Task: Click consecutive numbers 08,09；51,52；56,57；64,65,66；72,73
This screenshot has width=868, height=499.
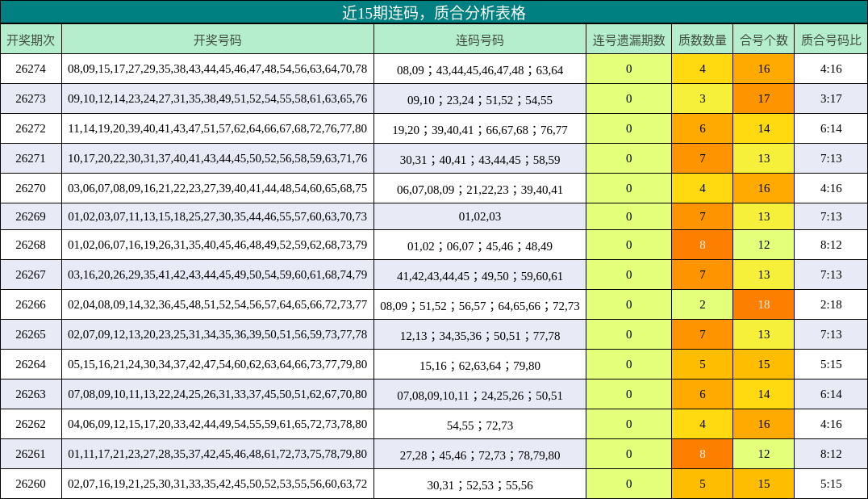Action: pos(480,306)
